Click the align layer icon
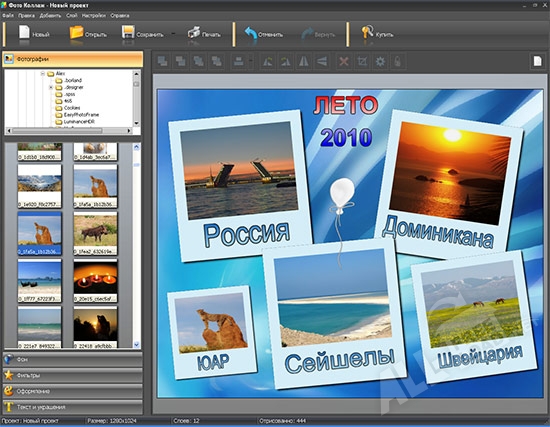The image size is (550, 427). click(239, 61)
